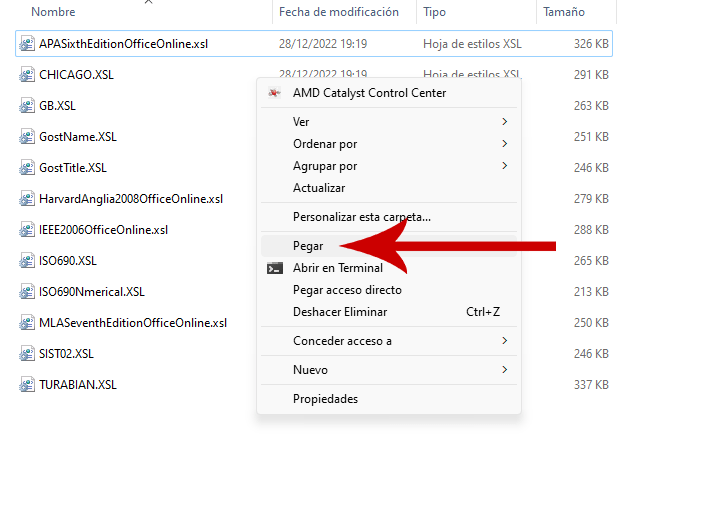The width and height of the screenshot is (709, 505).
Task: Select the CHICAGO.XSL file icon
Action: click(27, 75)
